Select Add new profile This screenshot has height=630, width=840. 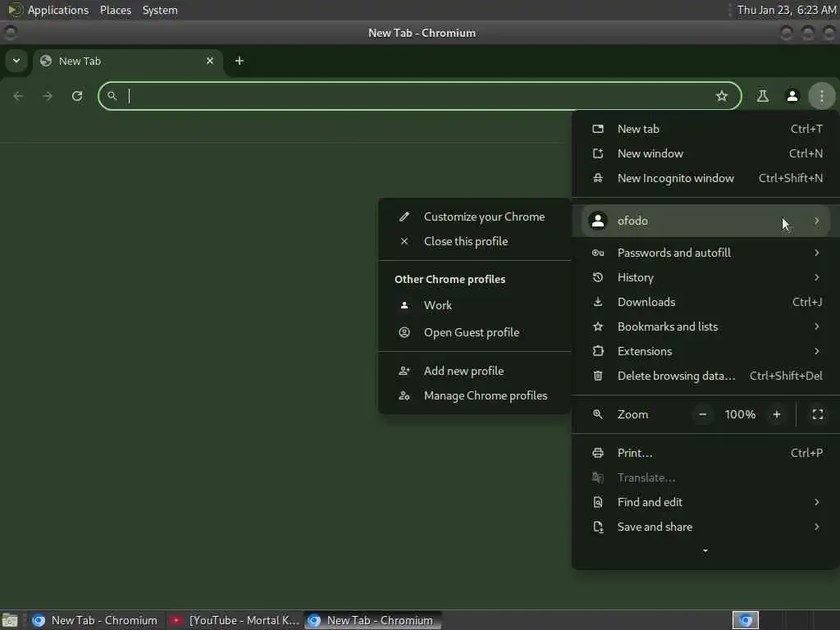(475, 371)
